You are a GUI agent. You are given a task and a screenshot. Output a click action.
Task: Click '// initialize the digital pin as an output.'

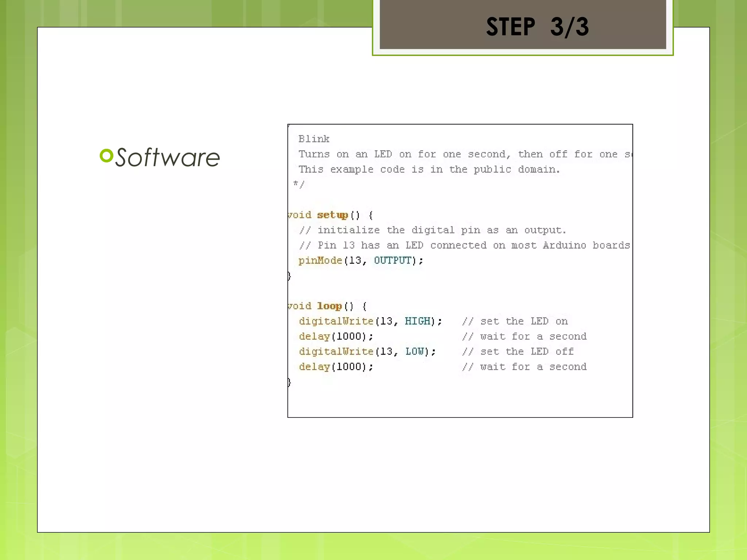point(433,230)
